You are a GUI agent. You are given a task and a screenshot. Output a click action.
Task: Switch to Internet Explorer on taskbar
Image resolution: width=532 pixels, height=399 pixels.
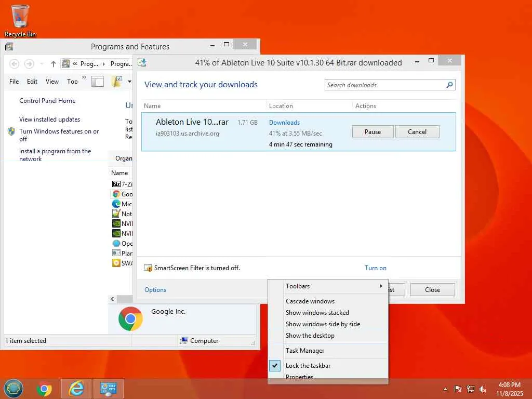coord(76,389)
